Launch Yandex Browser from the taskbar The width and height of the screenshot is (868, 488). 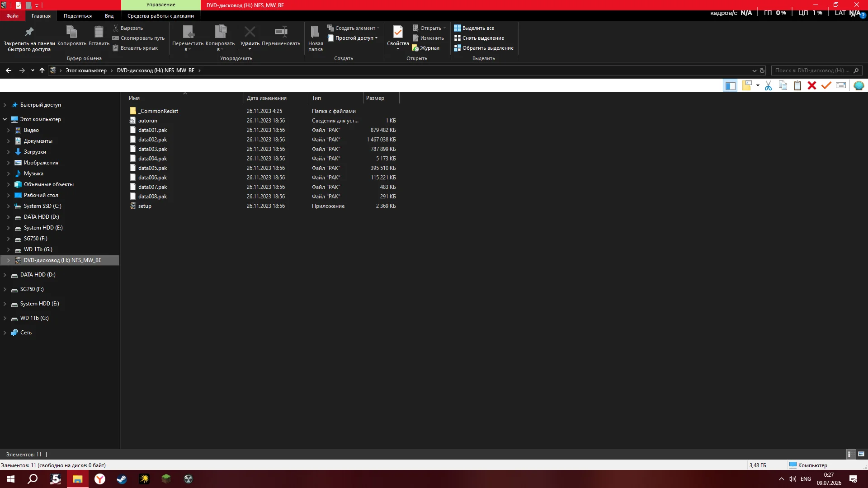[x=100, y=479]
